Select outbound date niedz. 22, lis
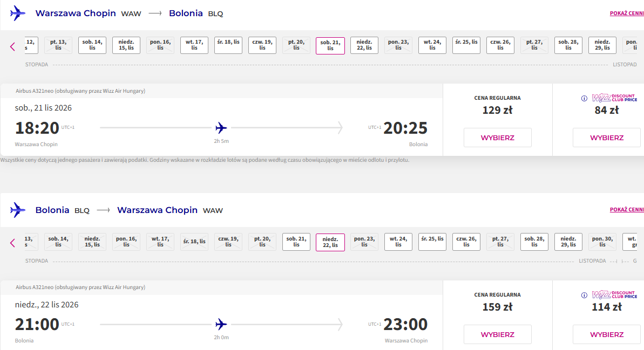This screenshot has height=350, width=644. [x=364, y=45]
